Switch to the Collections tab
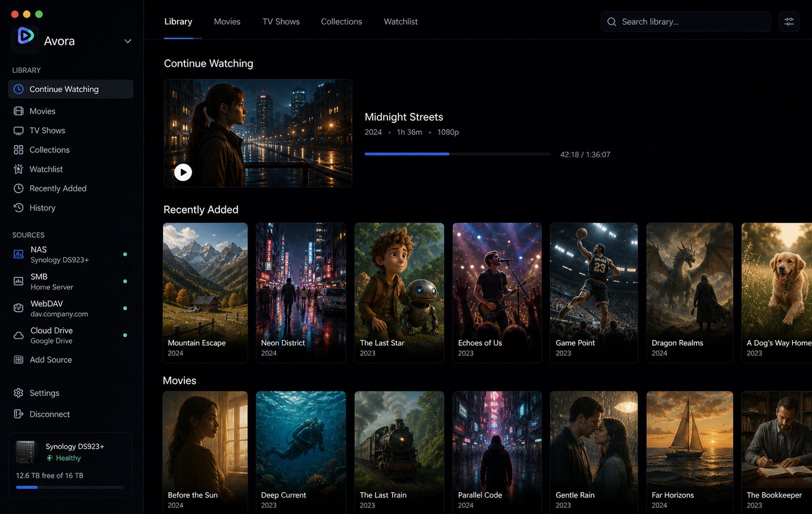 click(x=342, y=22)
